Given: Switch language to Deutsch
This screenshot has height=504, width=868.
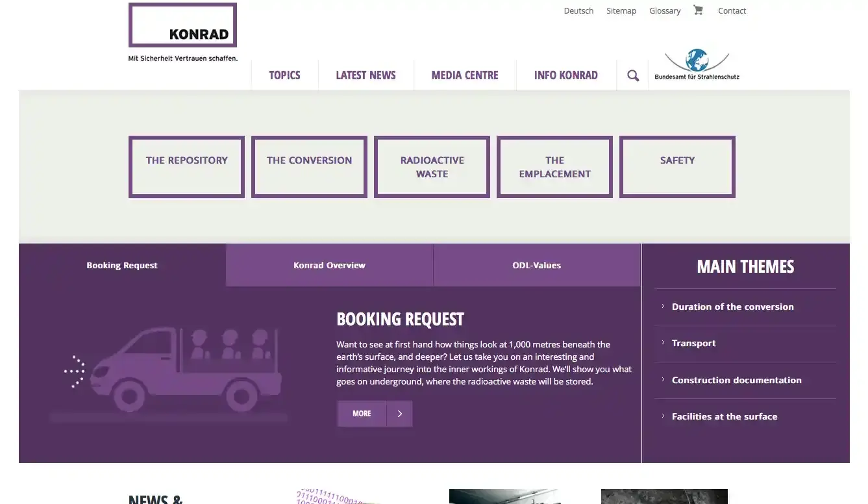Looking at the screenshot, I should 578,10.
